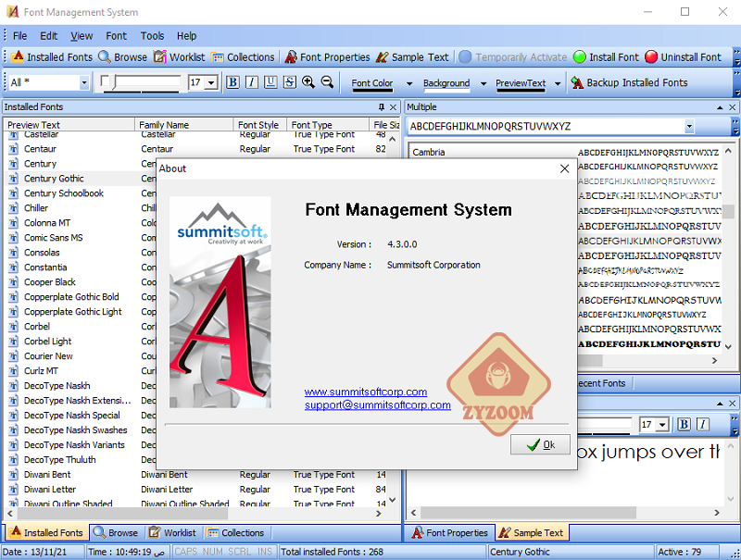Open the Tools menu

152,36
